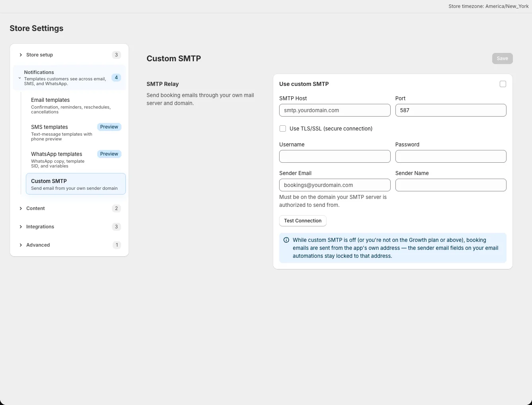Tick the Use TLS/SSL secure connection checkbox

[283, 129]
